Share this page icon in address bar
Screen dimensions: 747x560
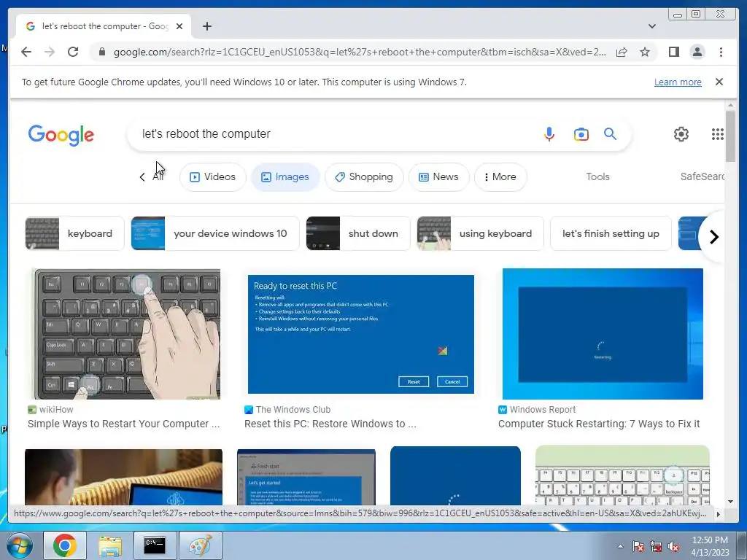[x=622, y=52]
